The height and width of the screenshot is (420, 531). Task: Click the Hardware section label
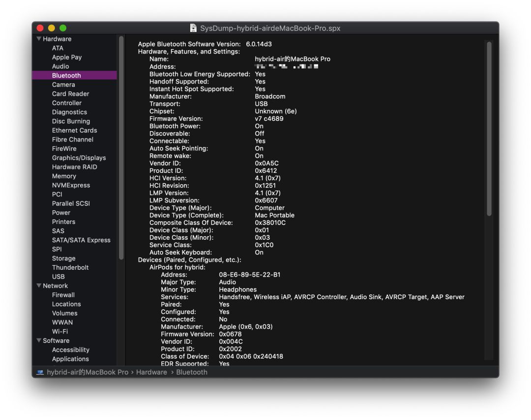point(57,39)
